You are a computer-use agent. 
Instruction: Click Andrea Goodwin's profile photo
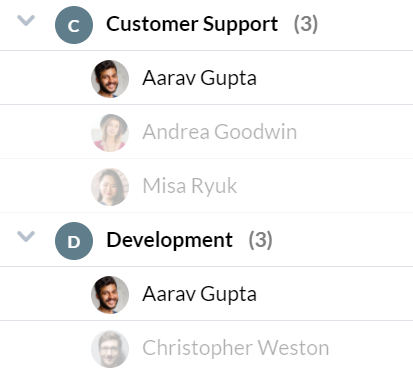point(110,133)
